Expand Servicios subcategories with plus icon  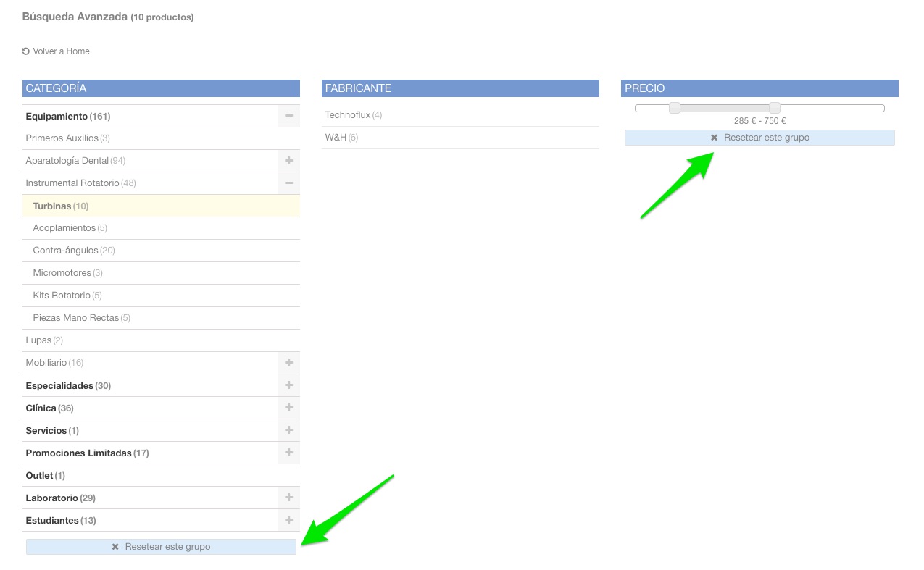pyautogui.click(x=288, y=430)
